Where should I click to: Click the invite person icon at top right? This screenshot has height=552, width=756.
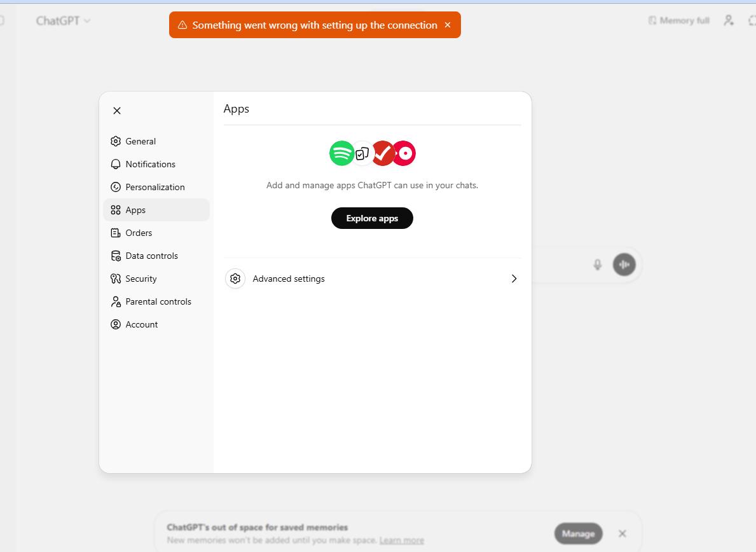[x=729, y=20]
